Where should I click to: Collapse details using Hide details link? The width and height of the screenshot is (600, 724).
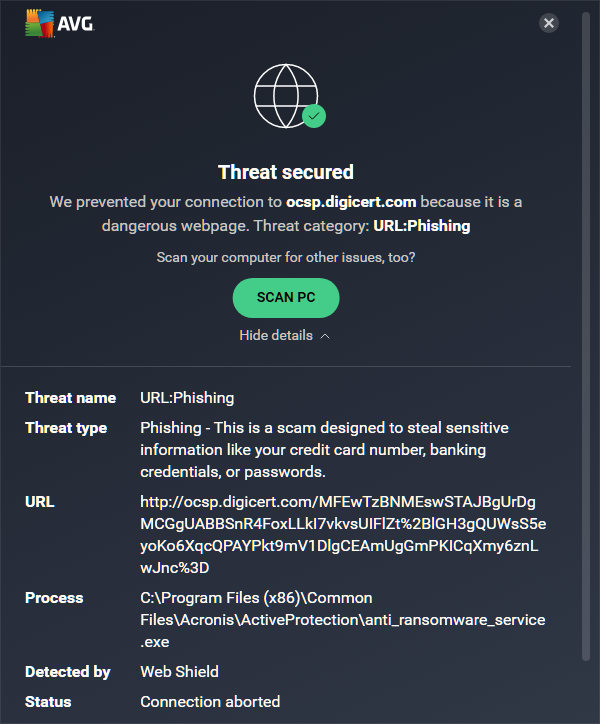pyautogui.click(x=276, y=335)
